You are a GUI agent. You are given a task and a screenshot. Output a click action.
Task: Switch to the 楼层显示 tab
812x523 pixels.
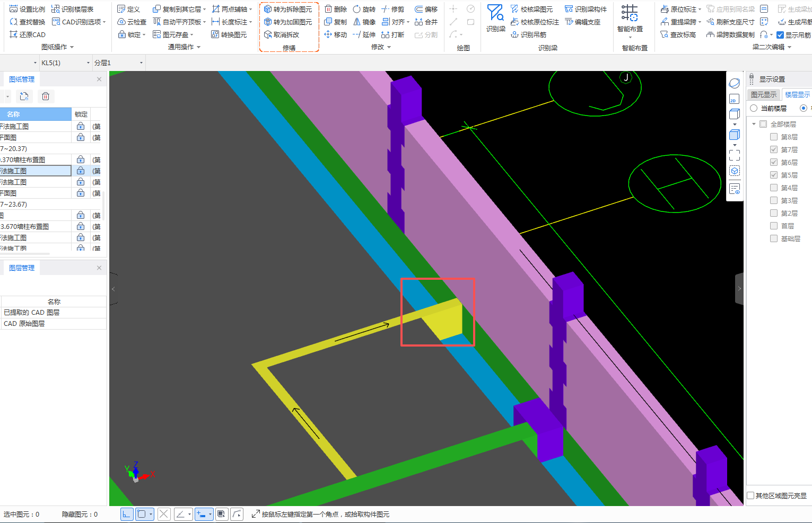click(x=797, y=94)
